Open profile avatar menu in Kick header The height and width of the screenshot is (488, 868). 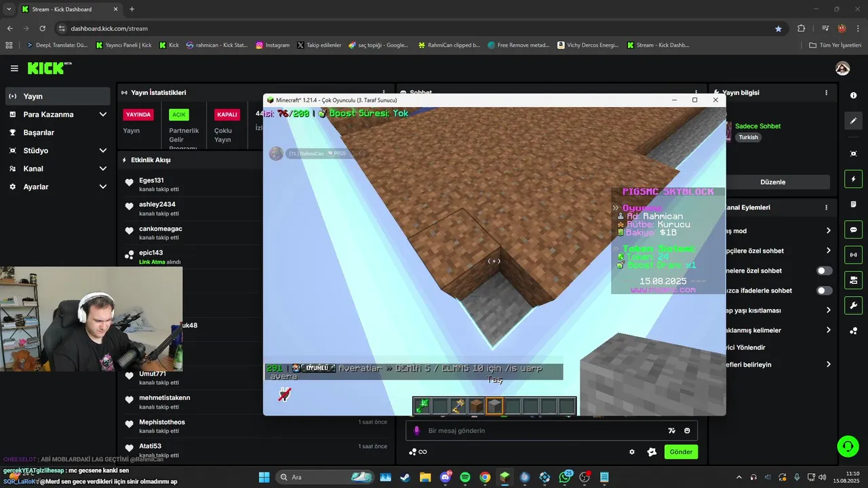coord(842,68)
